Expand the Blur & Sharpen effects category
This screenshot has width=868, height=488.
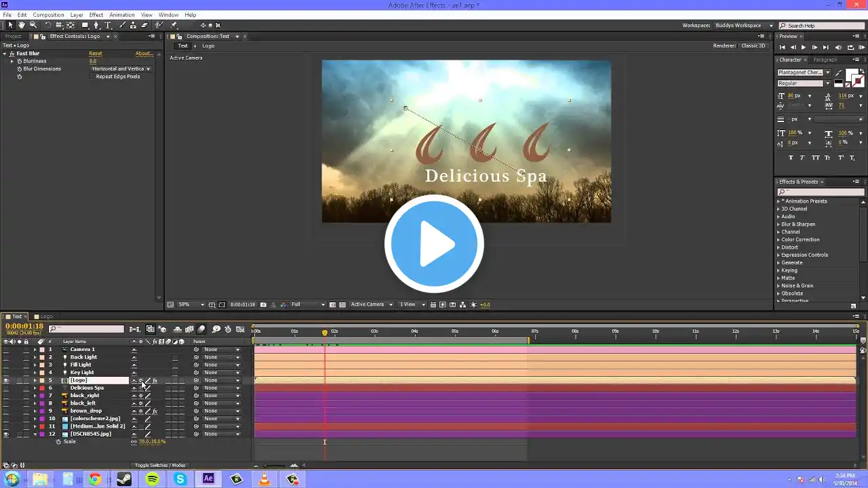(x=778, y=224)
